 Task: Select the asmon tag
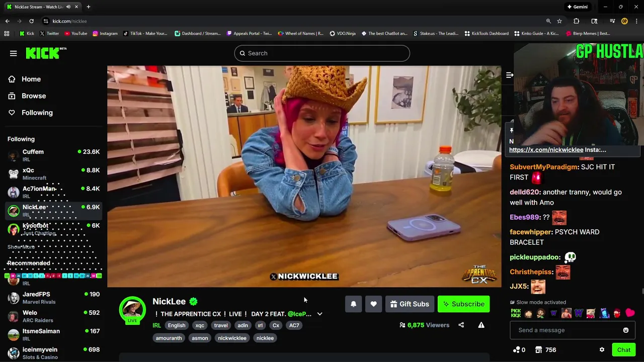[200, 338]
